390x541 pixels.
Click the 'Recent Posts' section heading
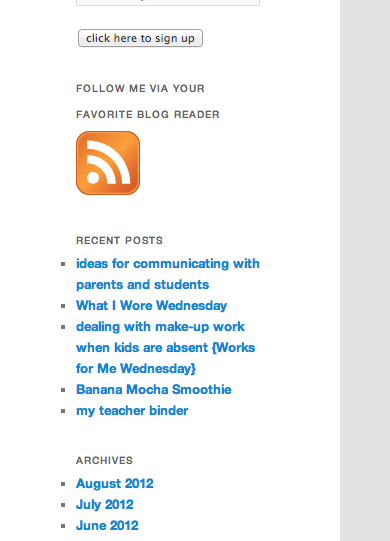click(x=119, y=240)
